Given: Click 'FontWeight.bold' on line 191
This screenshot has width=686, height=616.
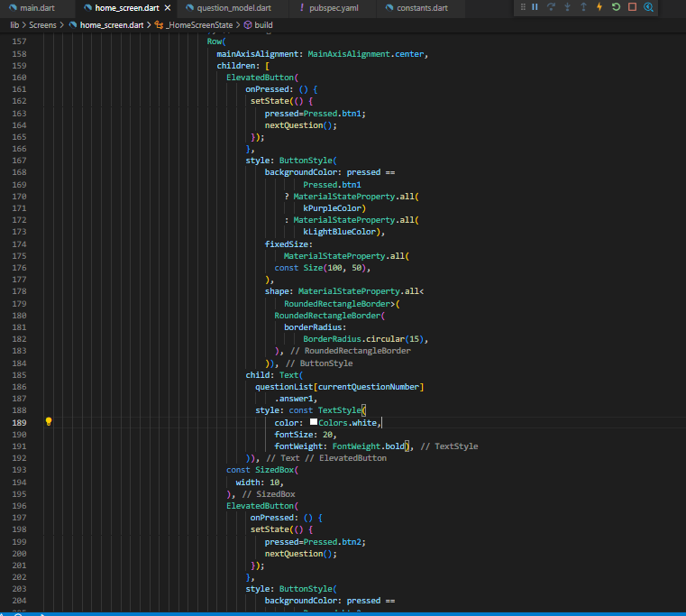Looking at the screenshot, I should tap(369, 446).
